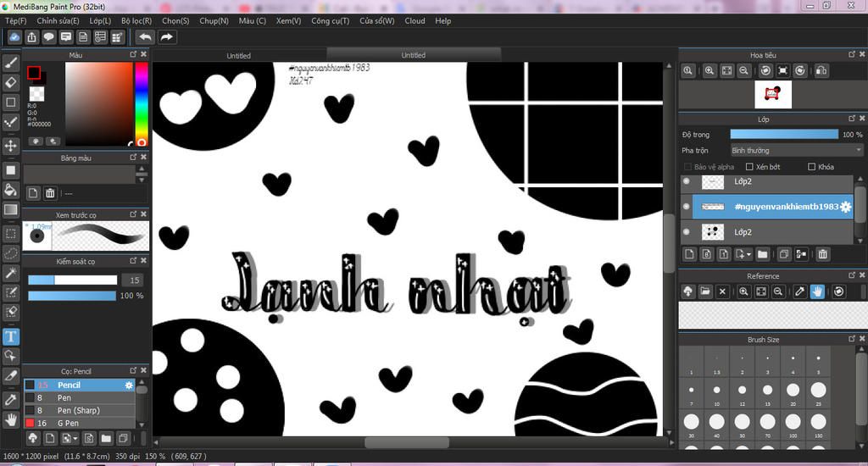Undock the Brush Size panel
Screen dimensions: 868x466
[x=852, y=339]
